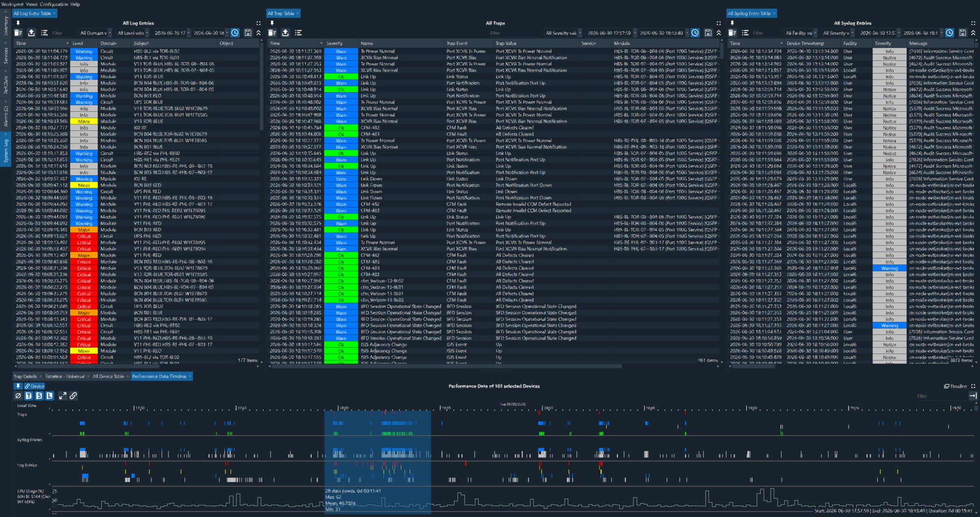The image size is (980, 517).
Task: Open All Severity values dropdown in All Traps
Action: (x=563, y=33)
